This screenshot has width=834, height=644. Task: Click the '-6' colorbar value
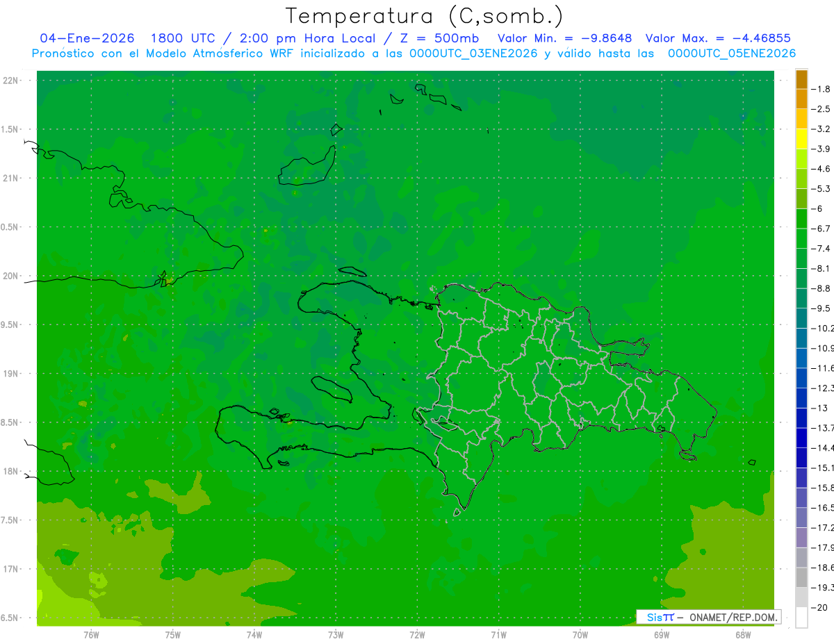[818, 208]
